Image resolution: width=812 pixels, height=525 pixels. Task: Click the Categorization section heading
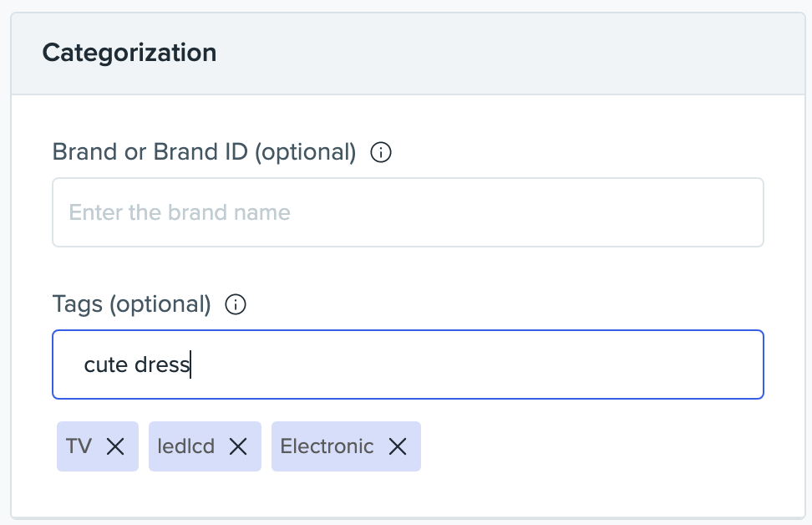tap(129, 53)
